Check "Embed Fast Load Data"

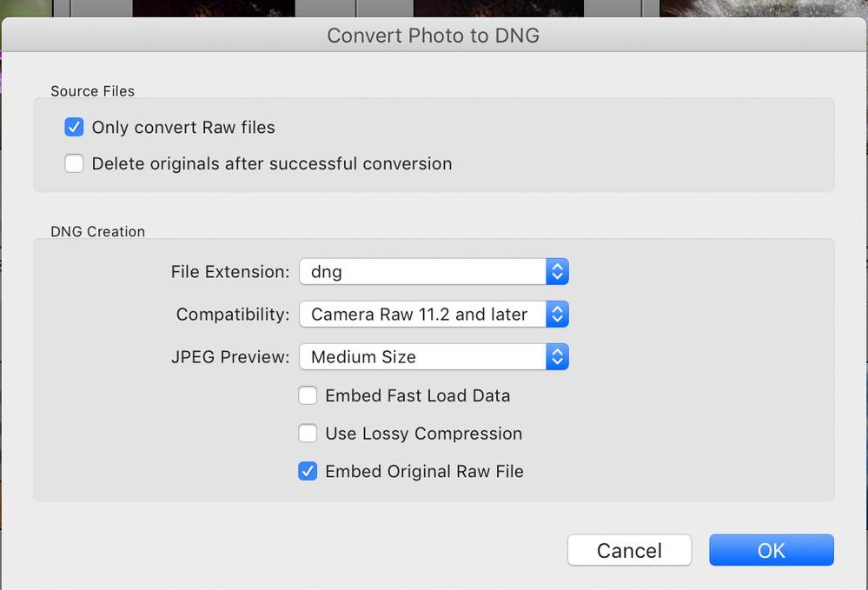(x=308, y=395)
